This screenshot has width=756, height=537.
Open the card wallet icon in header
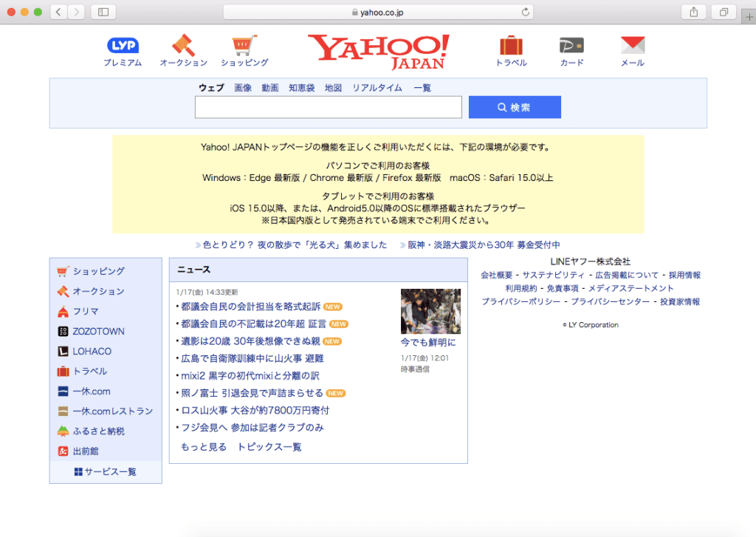tap(571, 45)
